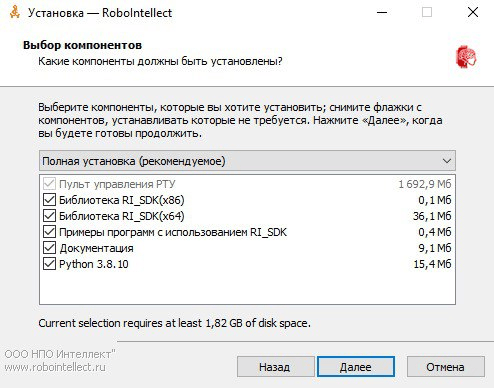Cancel installation with Отмена button
Viewport: 494px width, 388px height.
point(446,367)
